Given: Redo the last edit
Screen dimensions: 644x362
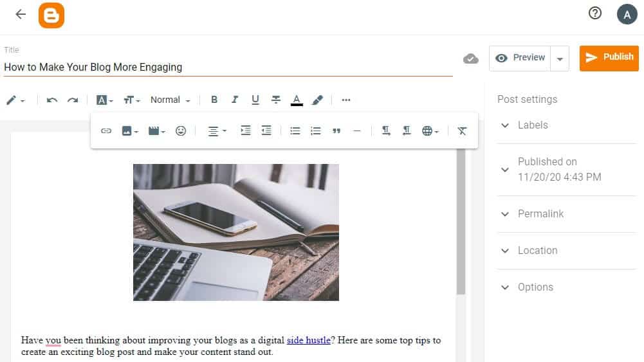Looking at the screenshot, I should pyautogui.click(x=73, y=100).
